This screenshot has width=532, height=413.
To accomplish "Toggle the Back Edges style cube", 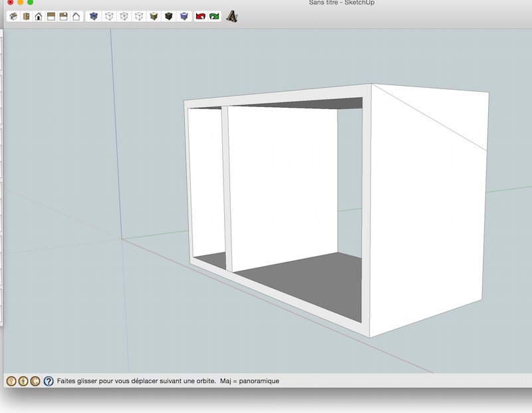I will point(109,16).
